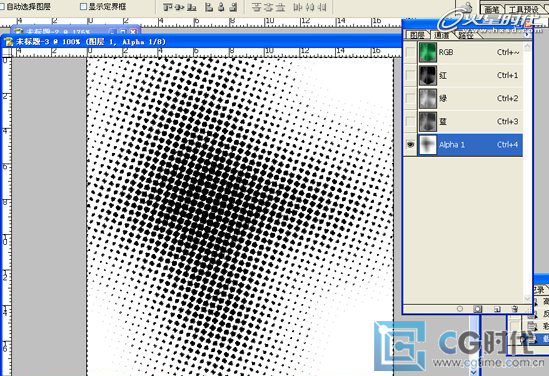Click document window scroll down arrow
This screenshot has height=376, width=549.
474,371
